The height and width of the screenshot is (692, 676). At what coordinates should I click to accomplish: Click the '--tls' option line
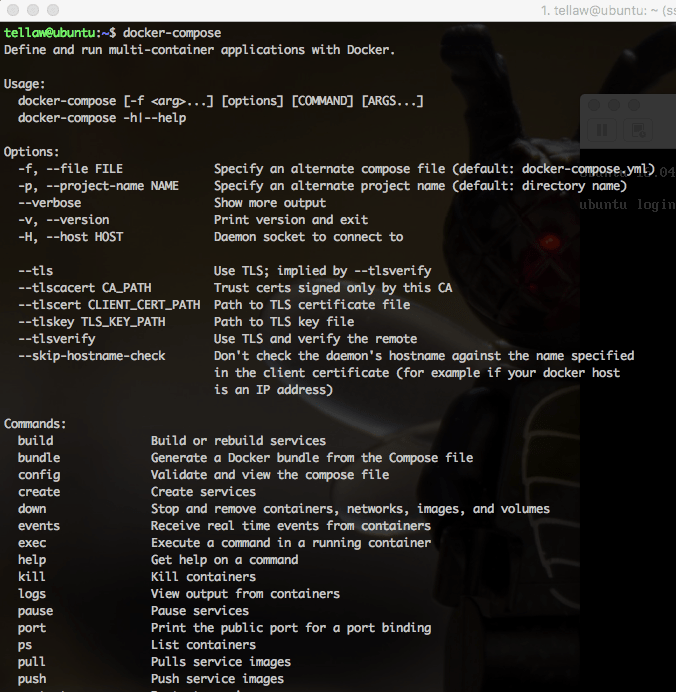tap(35, 271)
